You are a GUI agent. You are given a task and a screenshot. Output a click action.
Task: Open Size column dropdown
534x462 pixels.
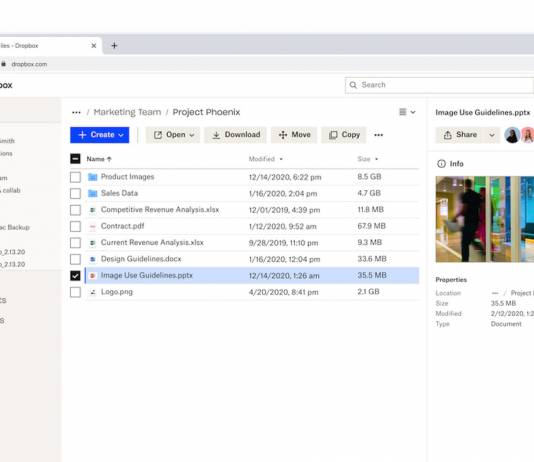[x=376, y=159]
